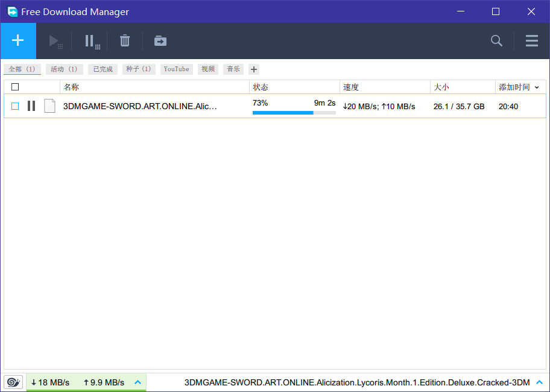
Task: Tick the select-all header checkbox
Action: (15, 87)
